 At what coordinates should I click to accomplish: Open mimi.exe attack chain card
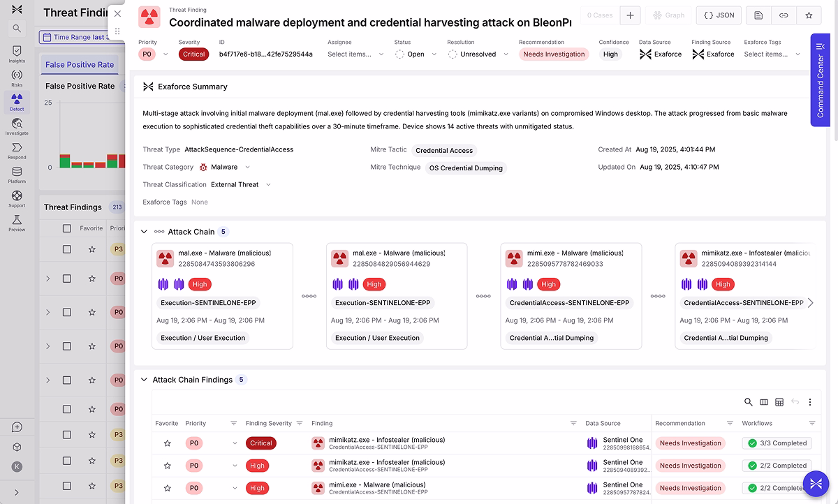571,296
